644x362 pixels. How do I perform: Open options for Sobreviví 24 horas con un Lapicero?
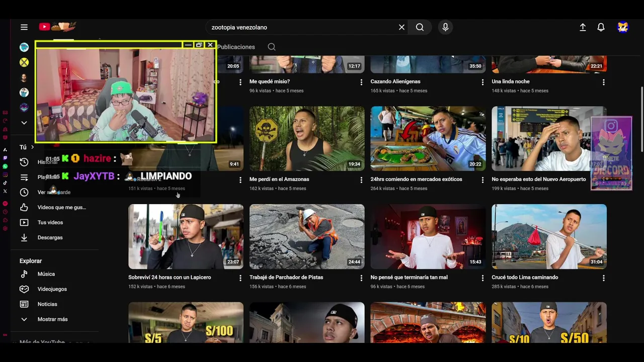pos(240,278)
